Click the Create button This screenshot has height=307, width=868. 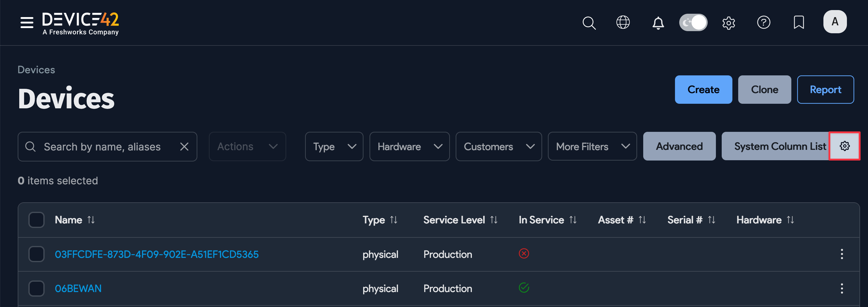(704, 89)
